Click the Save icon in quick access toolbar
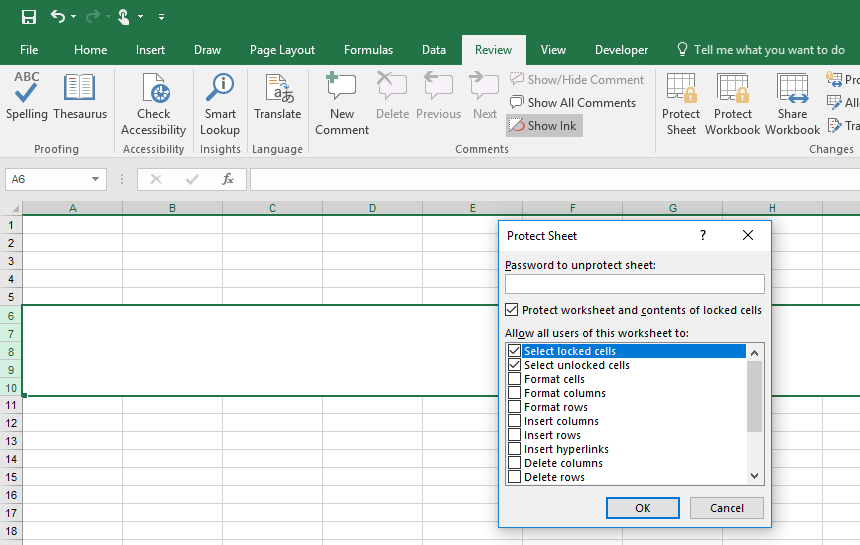This screenshot has height=545, width=860. 29,17
